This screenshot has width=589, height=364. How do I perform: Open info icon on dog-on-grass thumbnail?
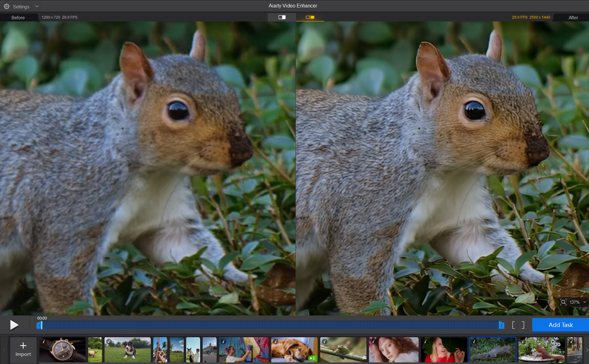coord(109,342)
